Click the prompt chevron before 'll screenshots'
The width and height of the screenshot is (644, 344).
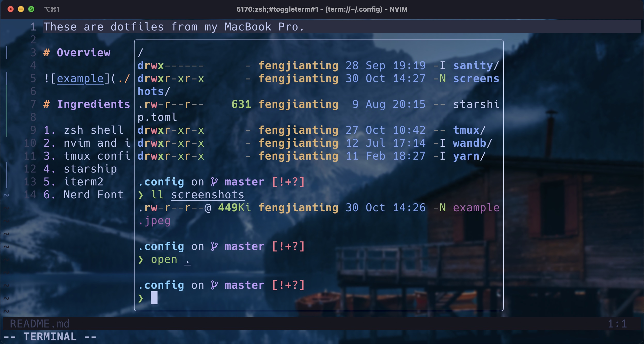pos(141,195)
